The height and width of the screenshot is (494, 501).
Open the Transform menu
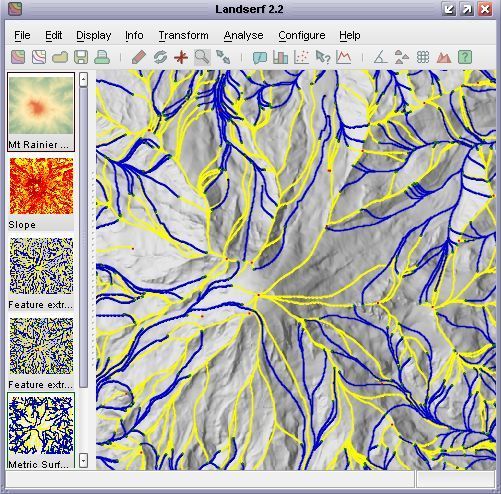184,35
